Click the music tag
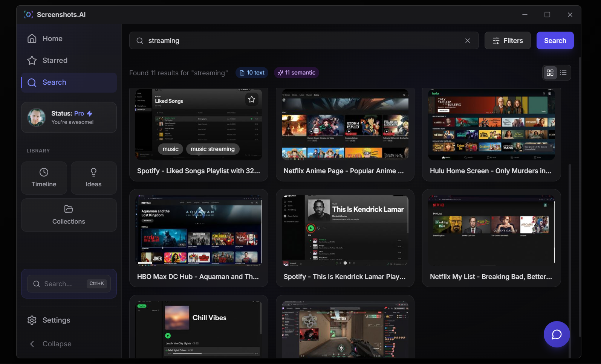 171,149
